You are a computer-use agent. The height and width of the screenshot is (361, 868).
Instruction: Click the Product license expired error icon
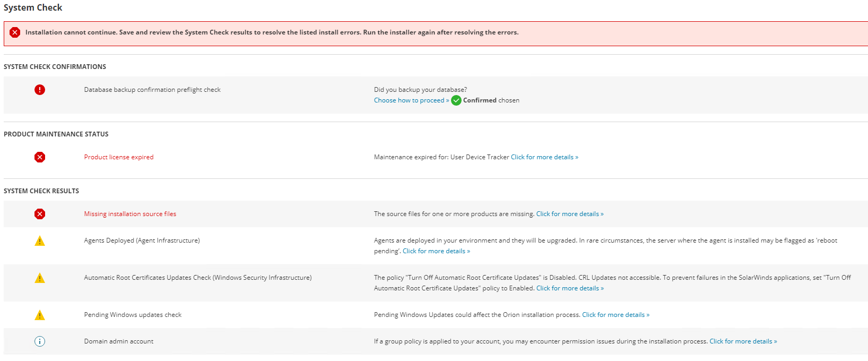[40, 157]
